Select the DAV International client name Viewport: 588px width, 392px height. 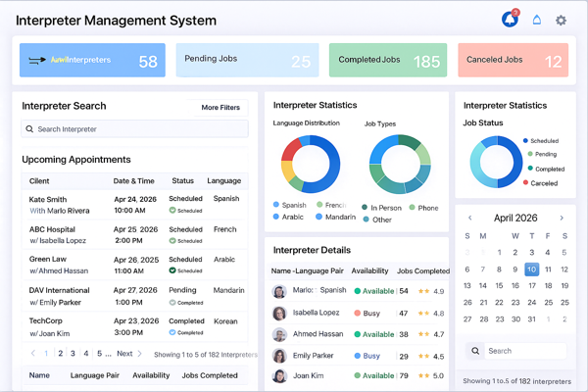(59, 290)
